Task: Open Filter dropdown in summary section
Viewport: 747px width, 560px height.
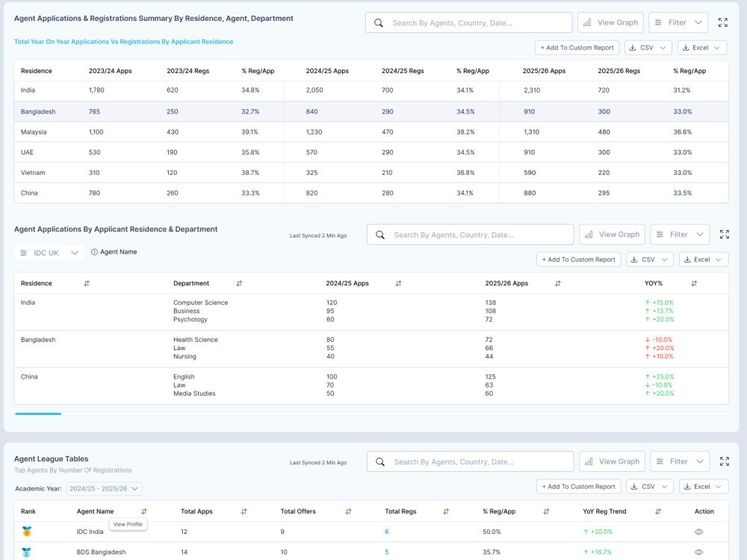Action: [678, 22]
